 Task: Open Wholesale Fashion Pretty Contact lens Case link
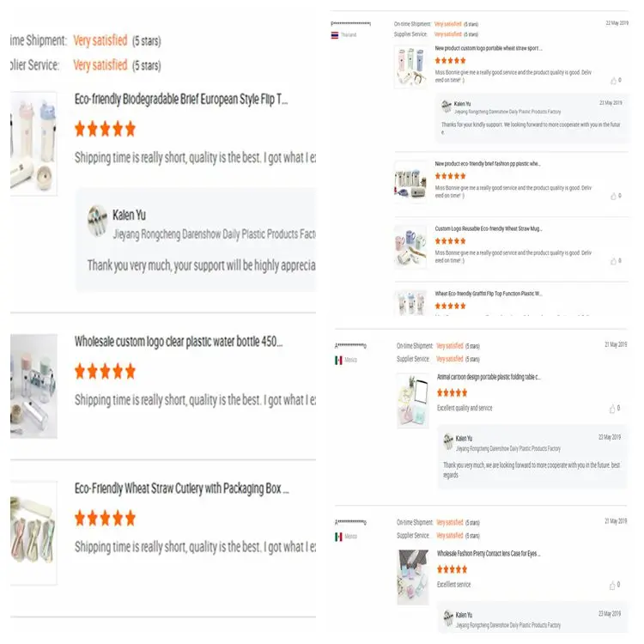489,554
